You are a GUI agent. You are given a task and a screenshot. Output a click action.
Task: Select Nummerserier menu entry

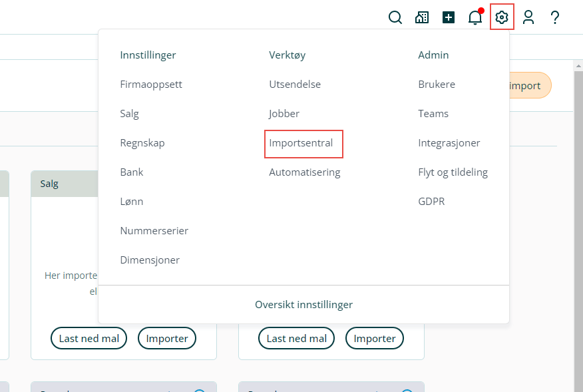point(154,231)
